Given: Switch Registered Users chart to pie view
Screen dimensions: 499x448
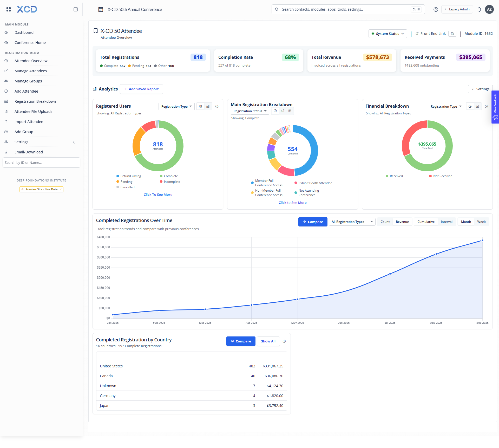Looking at the screenshot, I should pyautogui.click(x=201, y=106).
